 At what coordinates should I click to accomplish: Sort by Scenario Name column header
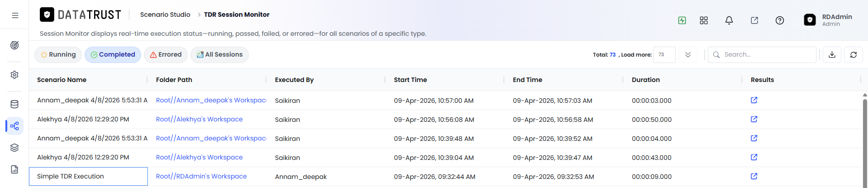[62, 80]
